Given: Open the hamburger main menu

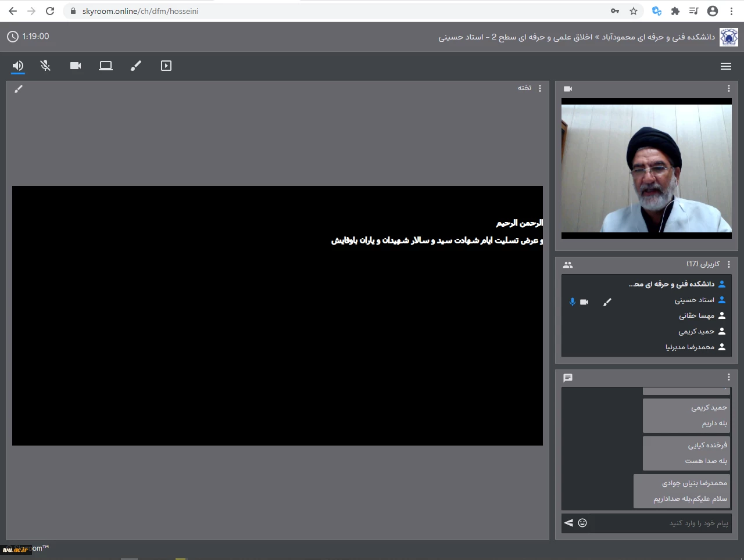Looking at the screenshot, I should pos(726,66).
